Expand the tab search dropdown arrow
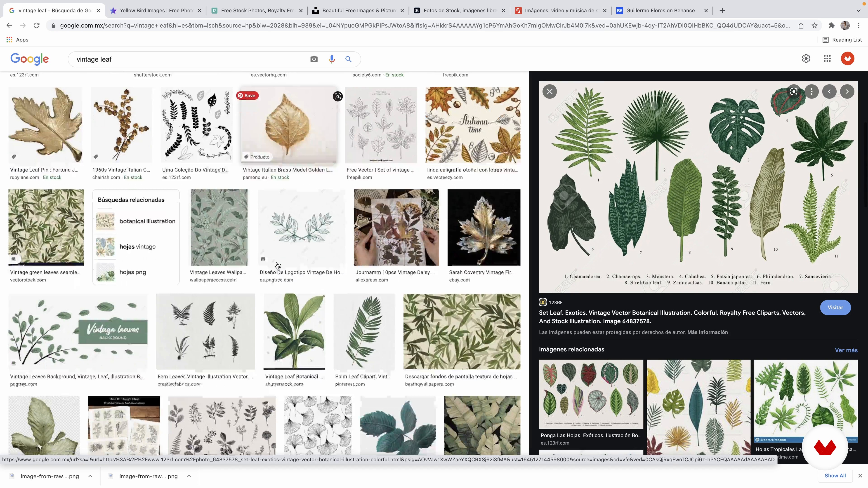 [858, 11]
